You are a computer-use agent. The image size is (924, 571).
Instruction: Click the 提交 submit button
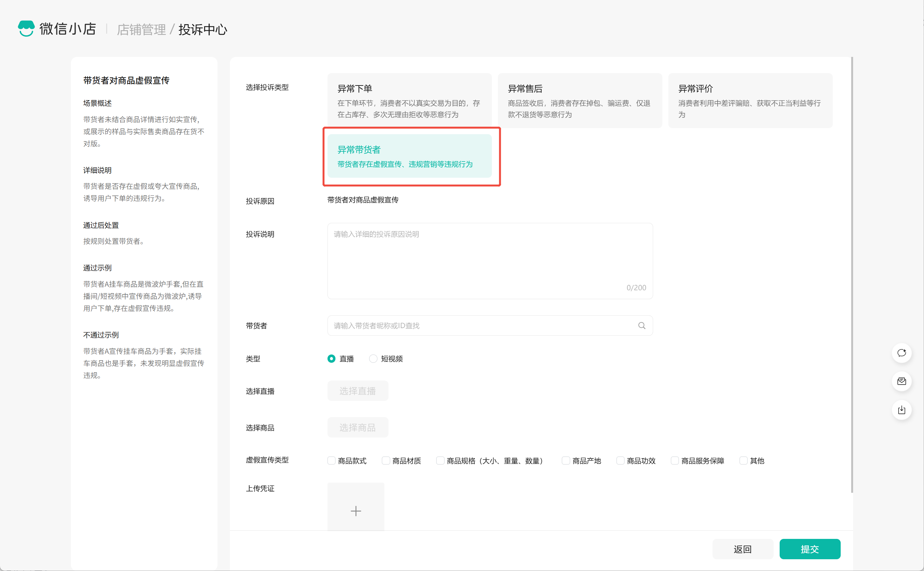pos(810,549)
